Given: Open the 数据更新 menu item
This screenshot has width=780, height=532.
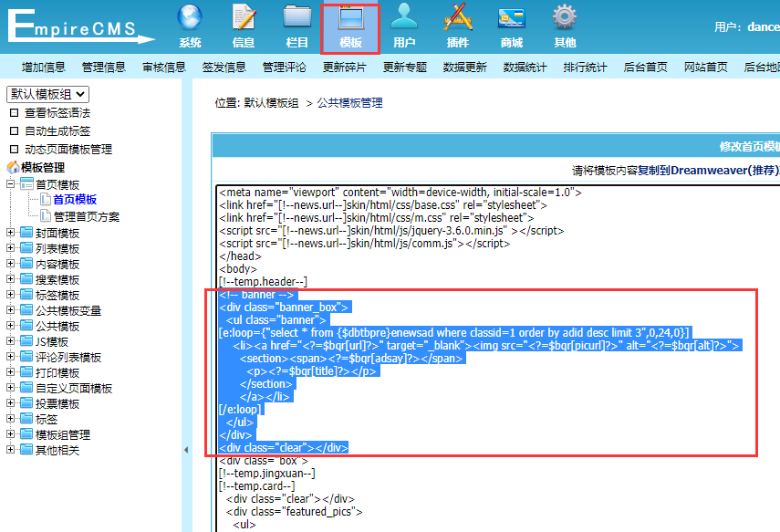Looking at the screenshot, I should pyautogui.click(x=464, y=68).
